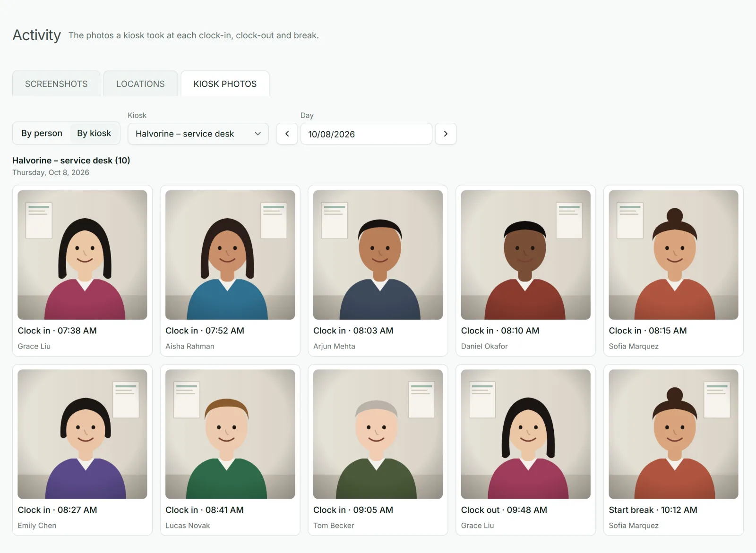View Lucas Novak's 08:41 AM photo
This screenshot has height=553, width=756.
230,434
